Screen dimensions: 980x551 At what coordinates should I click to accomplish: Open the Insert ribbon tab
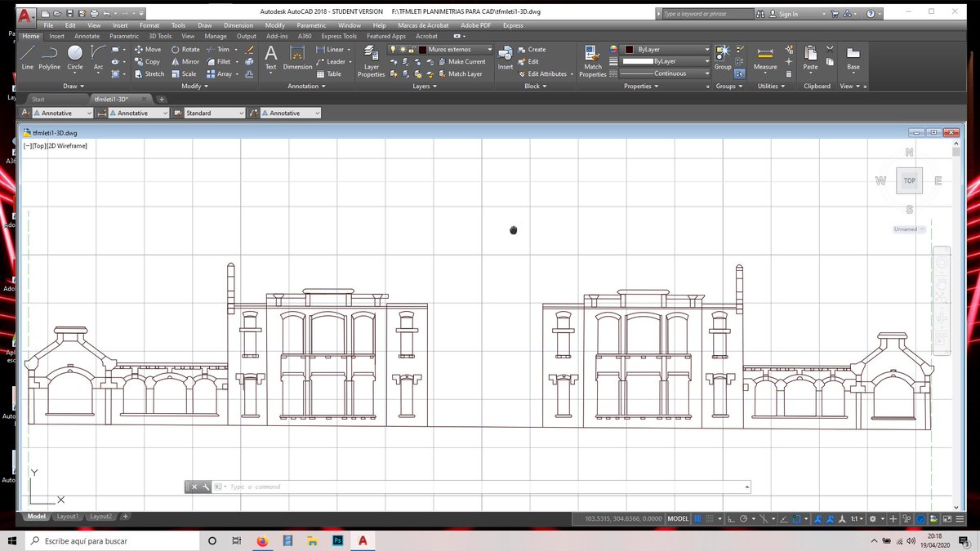coord(56,36)
